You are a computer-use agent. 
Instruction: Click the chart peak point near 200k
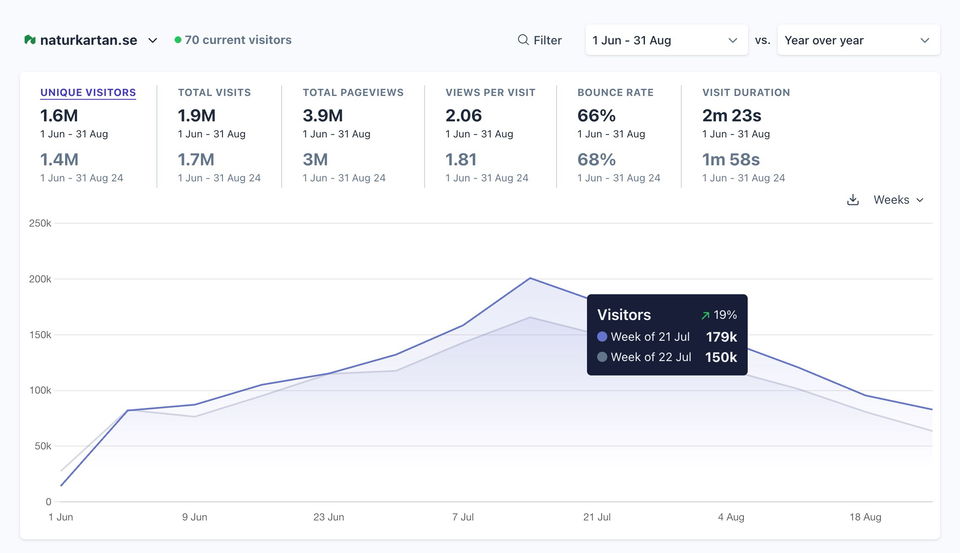pyautogui.click(x=530, y=278)
